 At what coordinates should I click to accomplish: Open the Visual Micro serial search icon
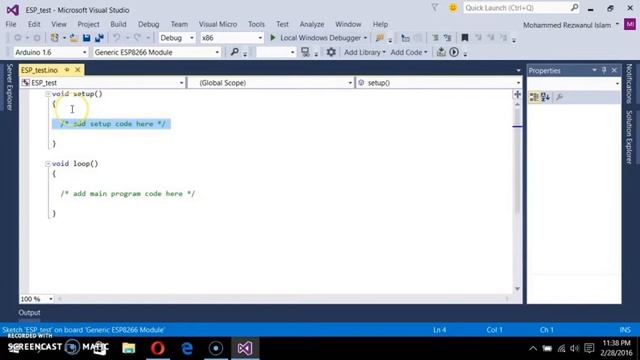pos(235,52)
